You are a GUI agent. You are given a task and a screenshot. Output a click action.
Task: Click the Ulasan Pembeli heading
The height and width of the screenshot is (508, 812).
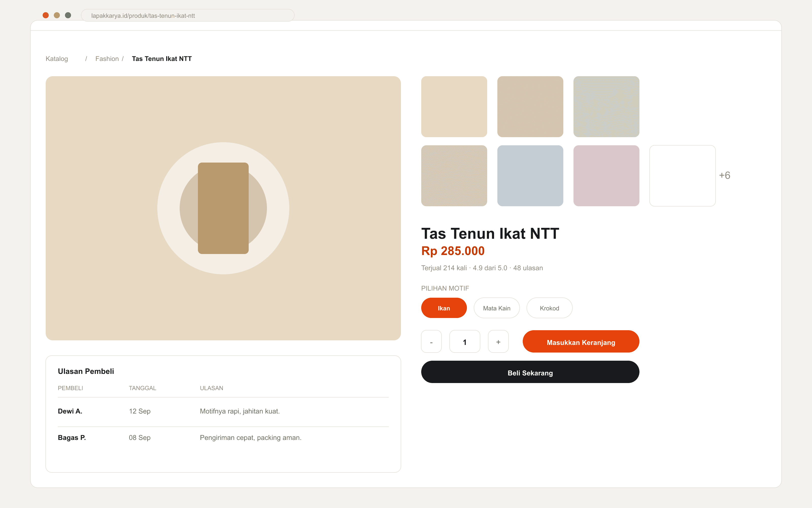[86, 371]
